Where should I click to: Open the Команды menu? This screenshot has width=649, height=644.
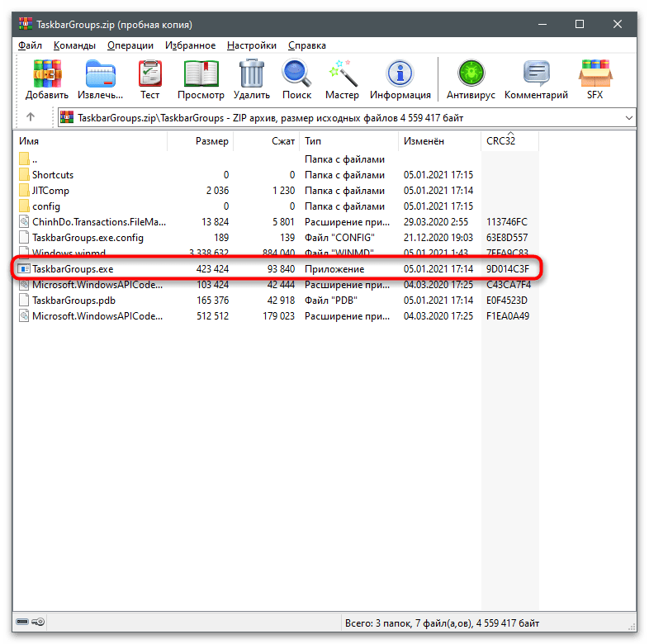74,45
